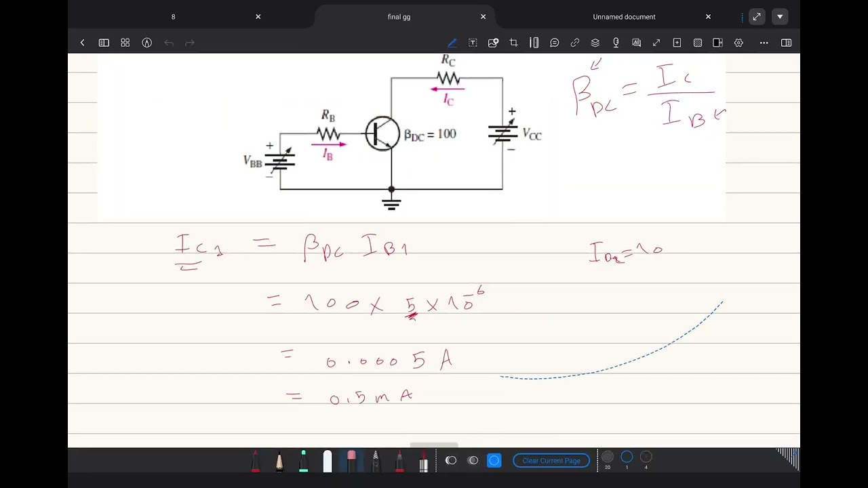
Task: Select the red fountain pen
Action: [255, 462]
